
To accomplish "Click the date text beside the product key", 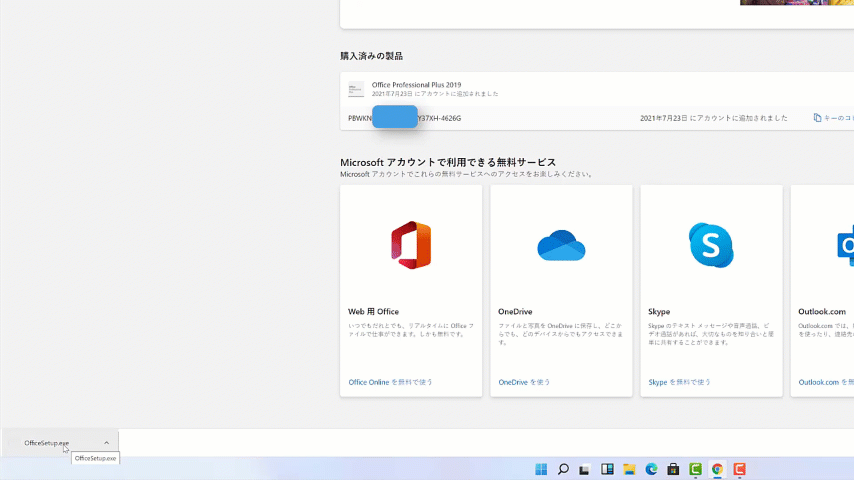I will point(713,118).
